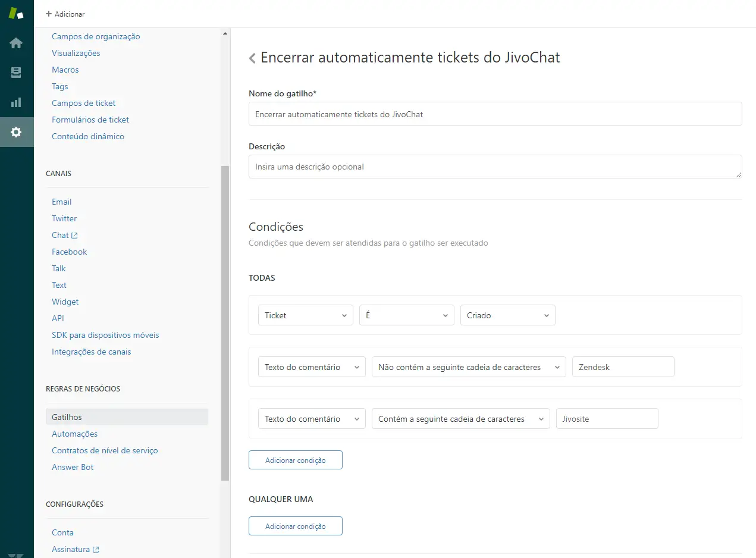This screenshot has height=558, width=756.
Task: Open the Macros link
Action: [x=65, y=70]
